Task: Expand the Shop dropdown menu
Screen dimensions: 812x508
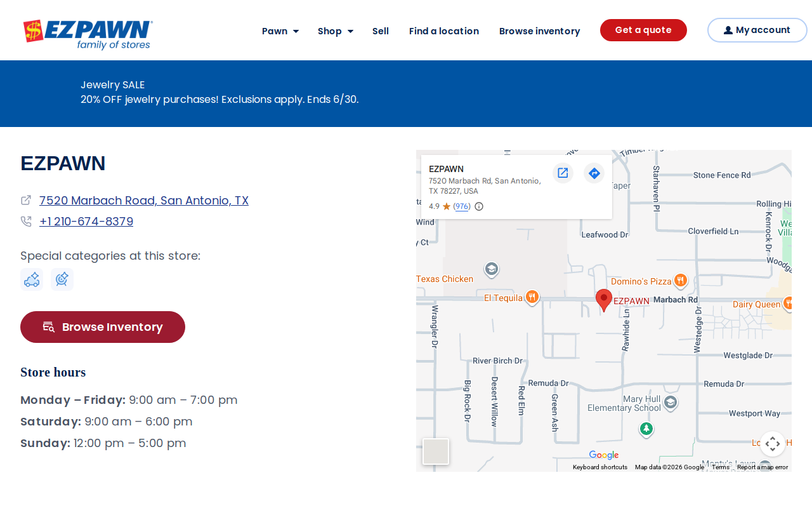Action: tap(336, 31)
